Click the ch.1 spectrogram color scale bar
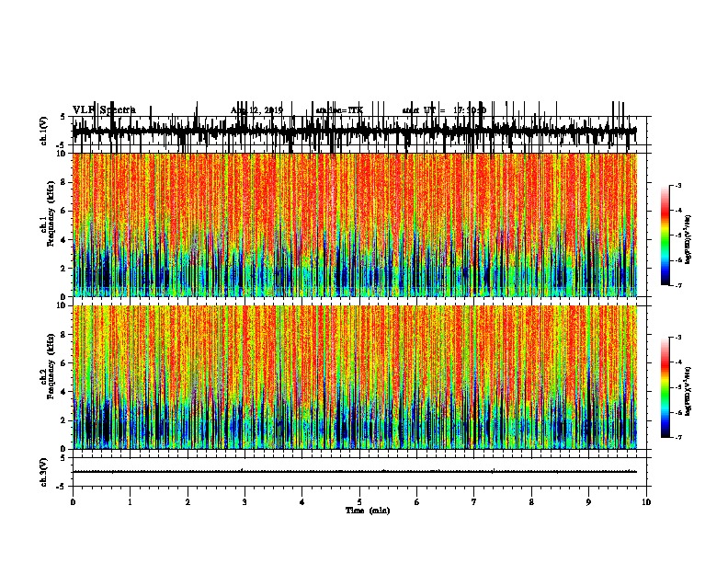The image size is (728, 563). click(x=665, y=236)
